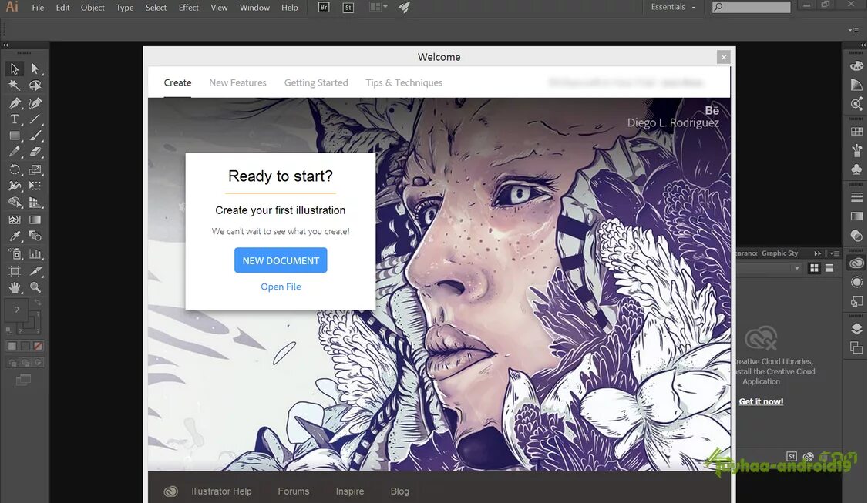868x503 pixels.
Task: Enable Draw Behind mode
Action: tap(25, 363)
